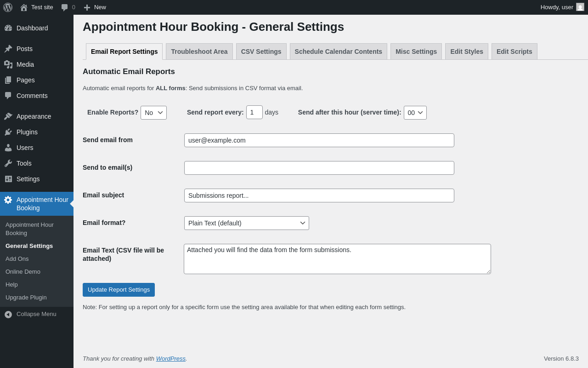The width and height of the screenshot is (588, 368).
Task: Click the Send to email(s) field
Action: click(319, 168)
